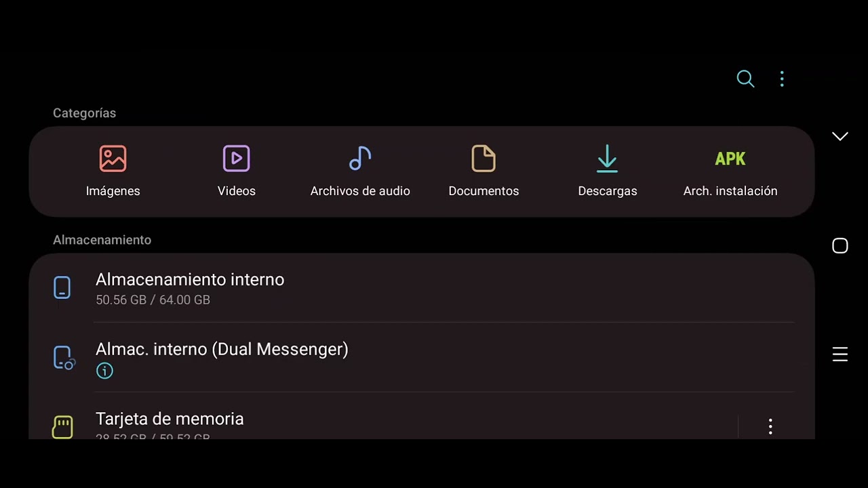Click the Almacenamiento section heading
Image resolution: width=868 pixels, height=488 pixels.
pyautogui.click(x=102, y=240)
